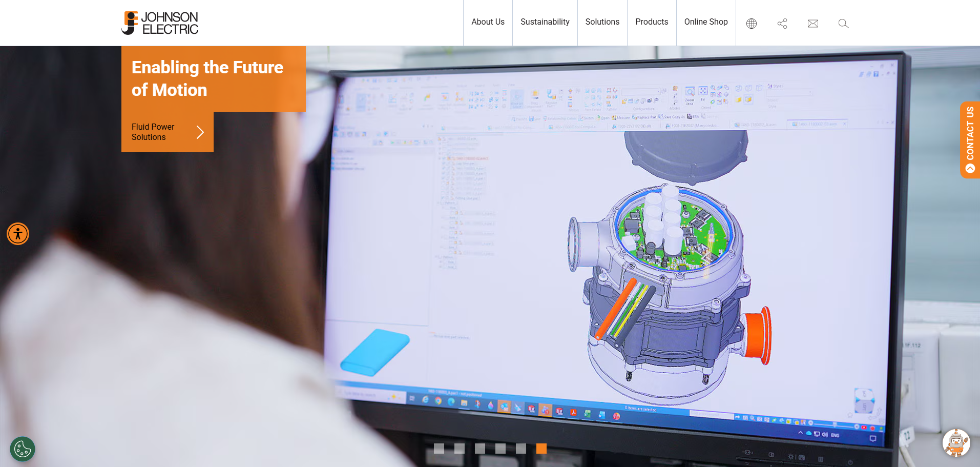This screenshot has height=467, width=980.
Task: Click the envelope mail icon
Action: click(x=813, y=24)
